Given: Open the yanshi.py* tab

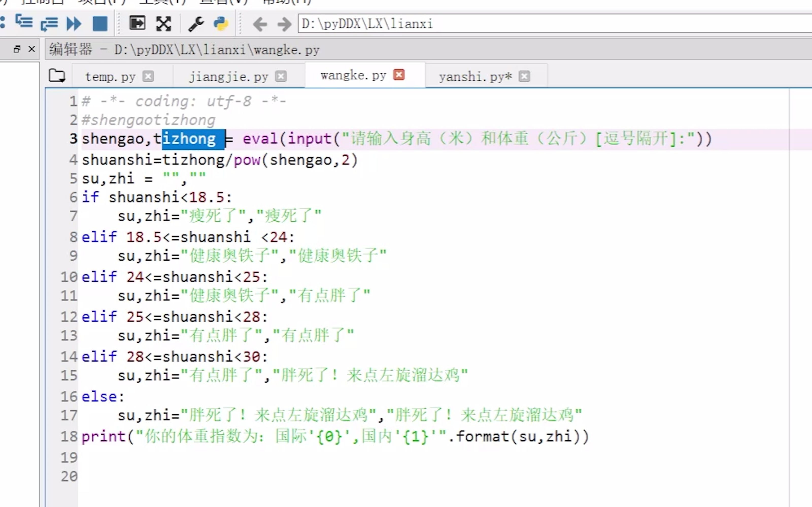Looking at the screenshot, I should (x=475, y=77).
